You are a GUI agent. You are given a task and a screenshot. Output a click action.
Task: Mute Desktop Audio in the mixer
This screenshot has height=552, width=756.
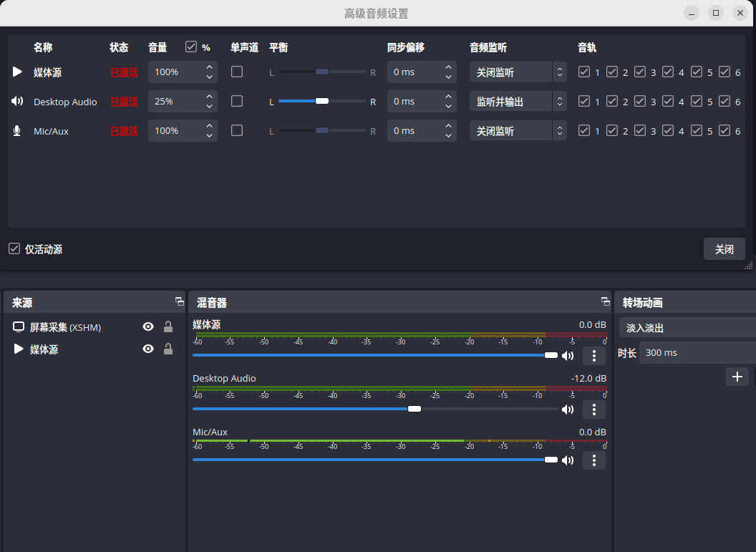coord(568,410)
